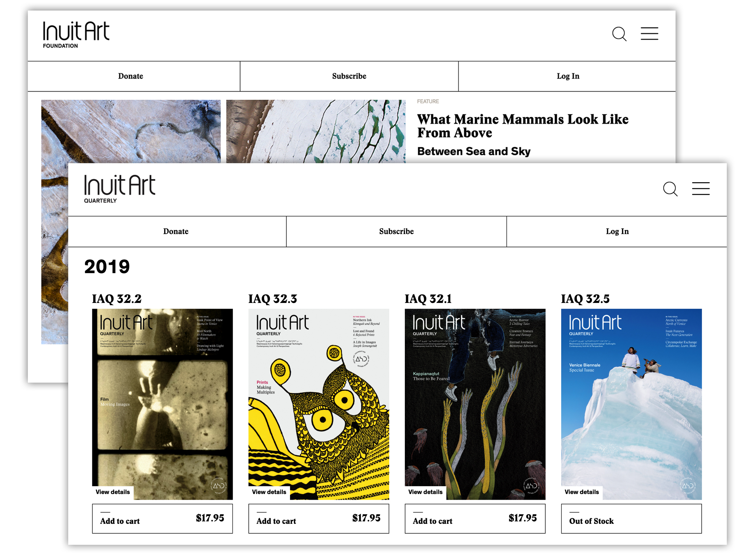View details for IAQ 32.1
This screenshot has width=756, height=555.
coord(426,492)
